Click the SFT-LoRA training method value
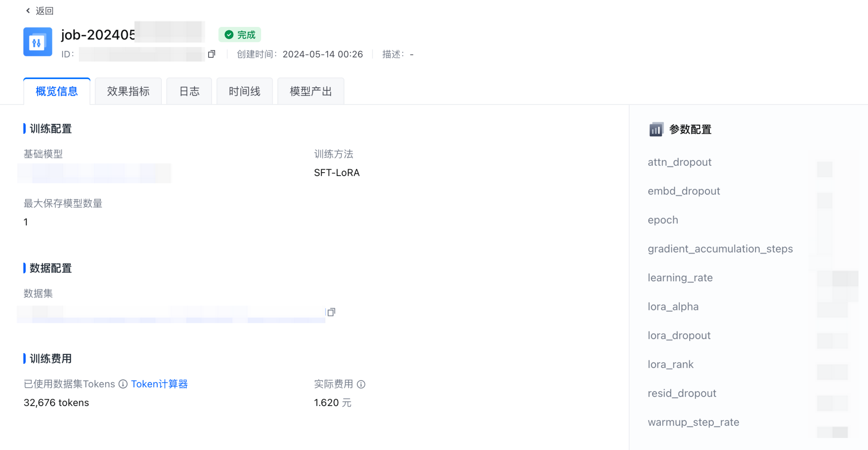868x450 pixels. 337,173
